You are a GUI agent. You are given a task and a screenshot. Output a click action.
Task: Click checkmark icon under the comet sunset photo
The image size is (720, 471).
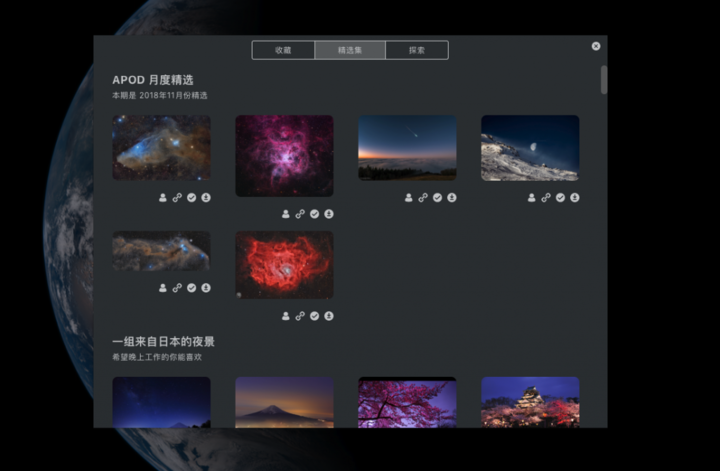point(438,197)
